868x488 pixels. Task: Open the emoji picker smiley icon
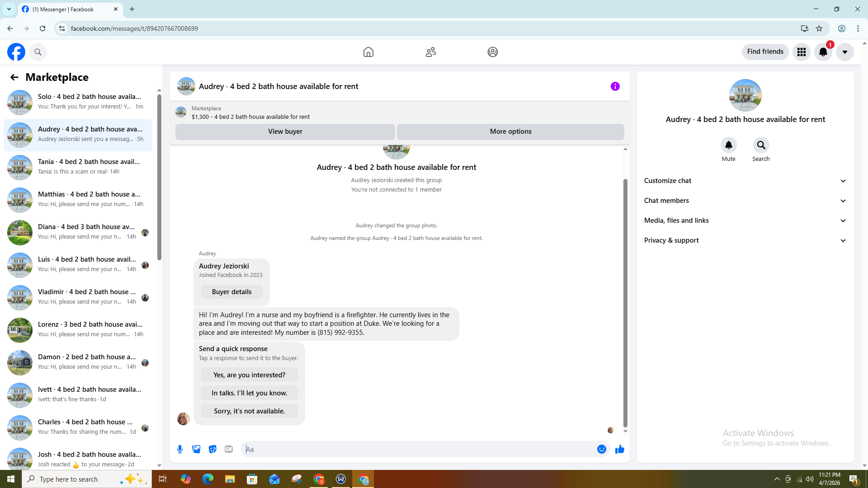point(601,449)
